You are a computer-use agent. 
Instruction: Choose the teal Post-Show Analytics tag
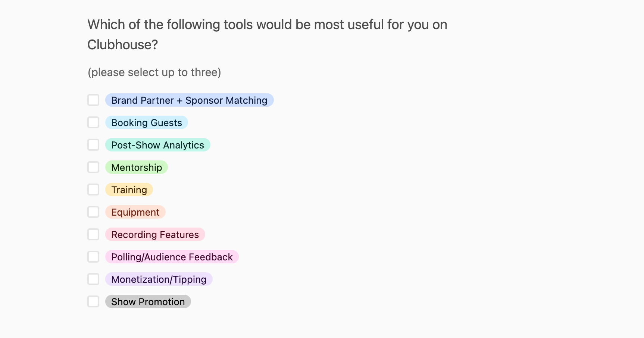[x=158, y=145]
